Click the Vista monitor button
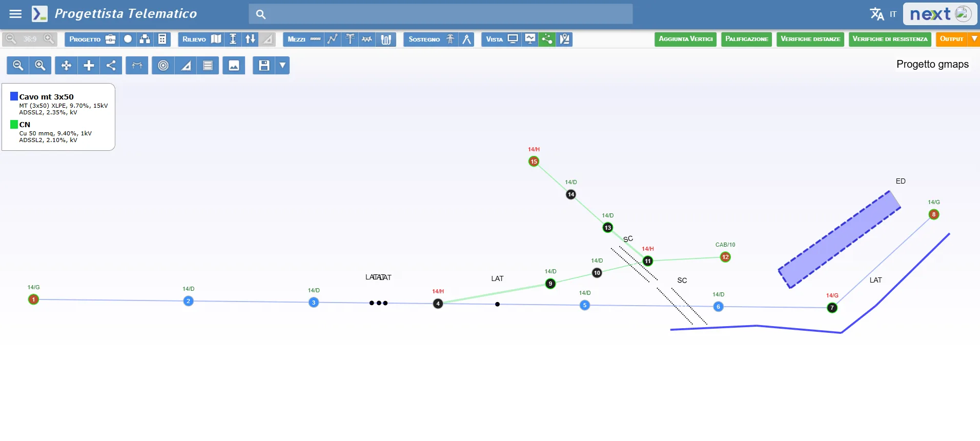The width and height of the screenshot is (980, 441). coord(502,39)
